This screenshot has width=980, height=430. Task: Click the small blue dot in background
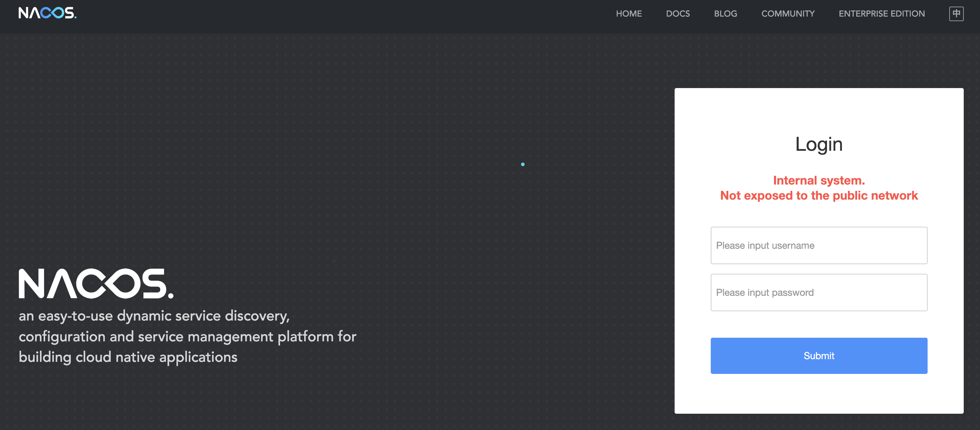click(x=522, y=164)
